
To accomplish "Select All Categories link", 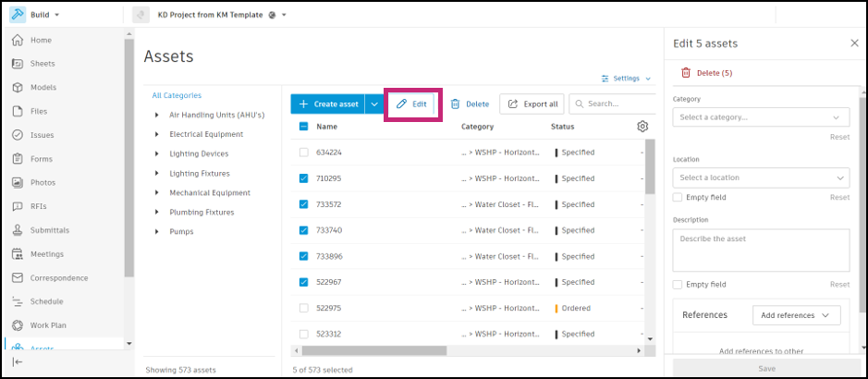I will click(177, 95).
